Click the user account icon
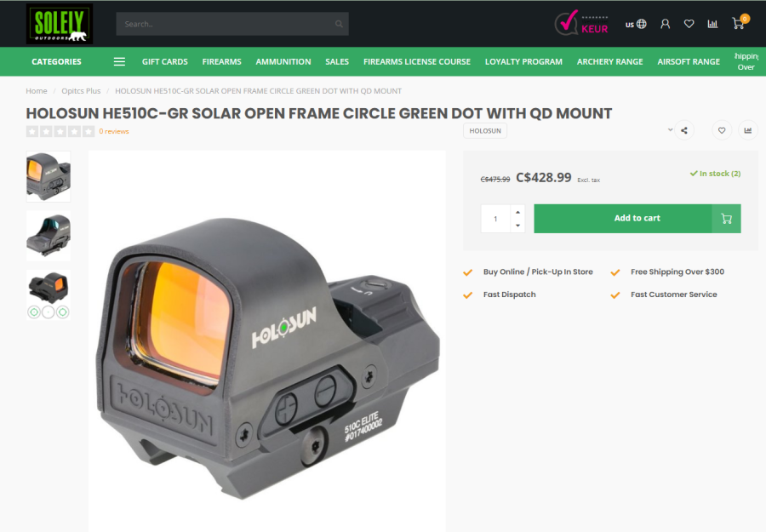The width and height of the screenshot is (766, 532). 665,24
